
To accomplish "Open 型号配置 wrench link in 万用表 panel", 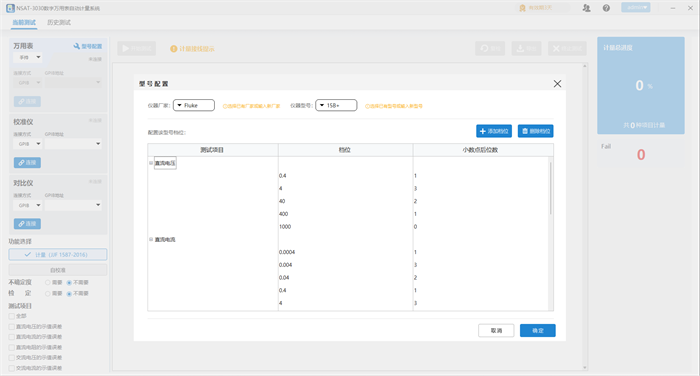I will click(88, 46).
